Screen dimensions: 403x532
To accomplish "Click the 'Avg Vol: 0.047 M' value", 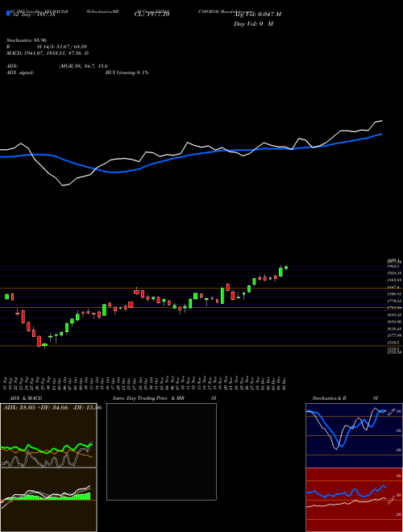I will [x=257, y=14].
